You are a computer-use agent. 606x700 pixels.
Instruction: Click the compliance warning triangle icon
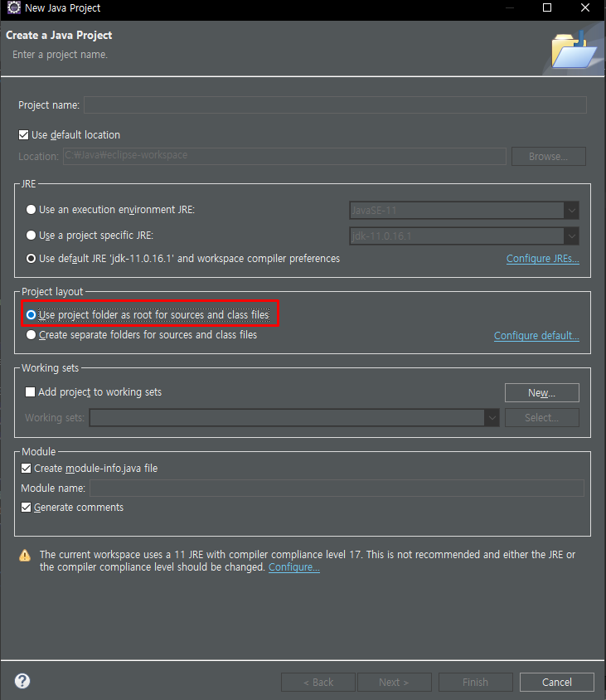coord(25,556)
